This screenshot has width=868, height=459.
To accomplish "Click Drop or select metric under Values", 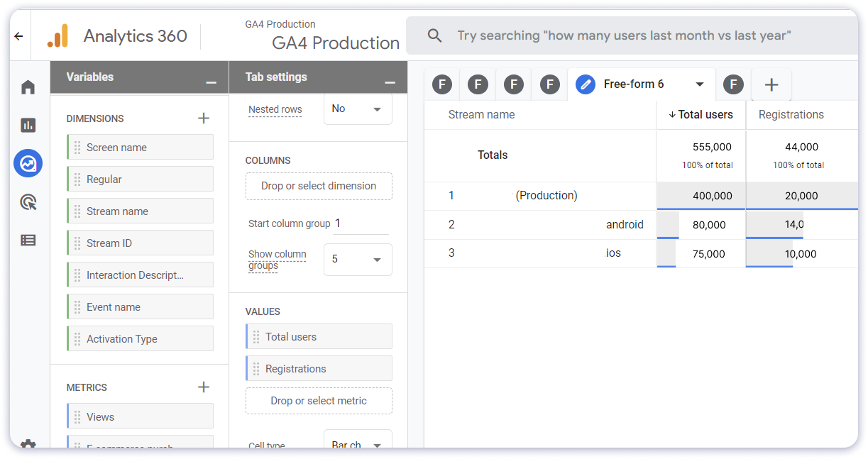I will pyautogui.click(x=319, y=401).
